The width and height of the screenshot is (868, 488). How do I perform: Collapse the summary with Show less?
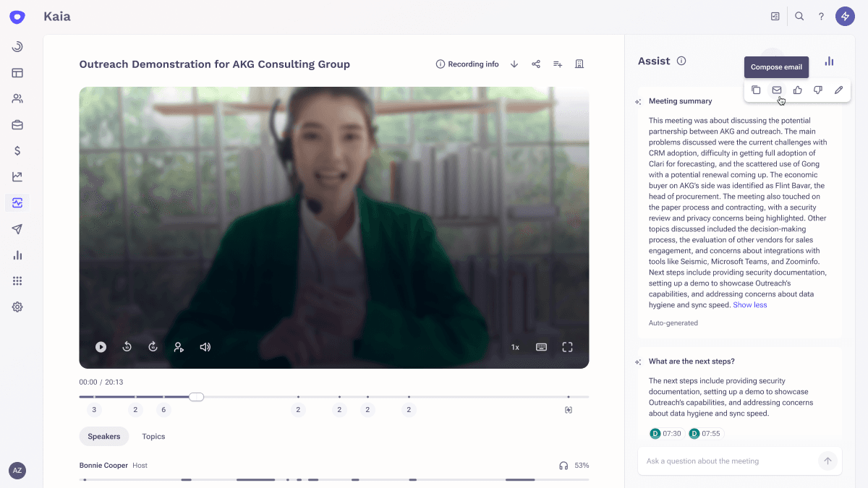click(x=750, y=304)
